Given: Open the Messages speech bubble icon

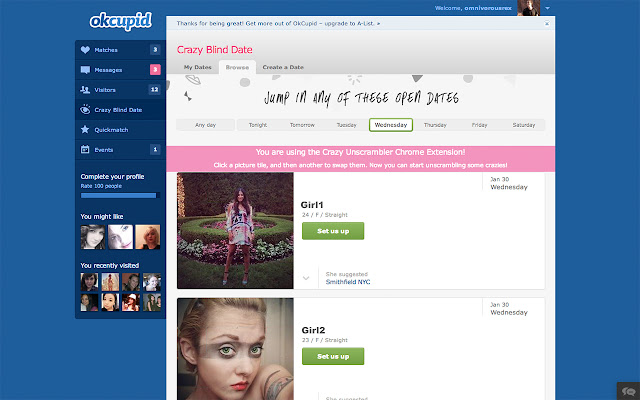Looking at the screenshot, I should [85, 69].
